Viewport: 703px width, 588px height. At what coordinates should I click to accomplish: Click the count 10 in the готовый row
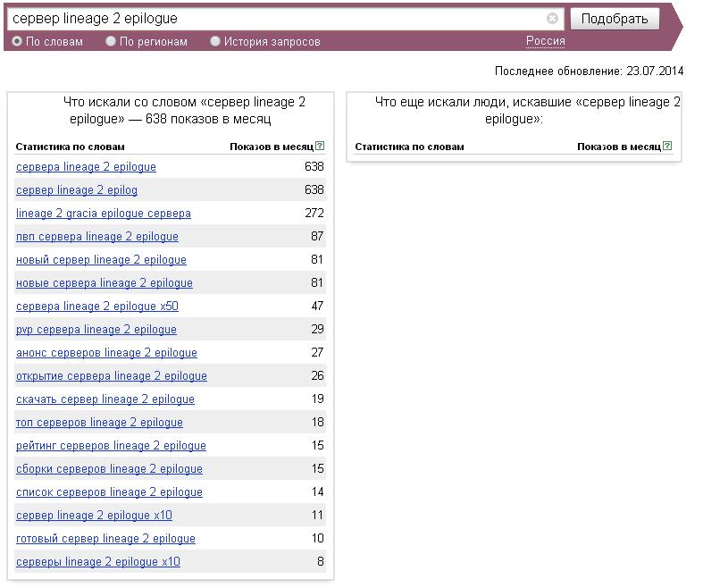click(x=318, y=539)
